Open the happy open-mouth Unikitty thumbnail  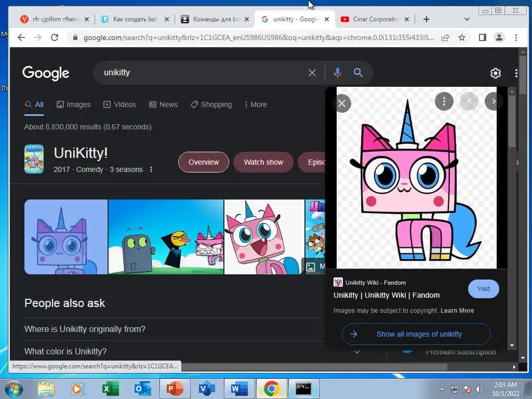click(x=264, y=237)
